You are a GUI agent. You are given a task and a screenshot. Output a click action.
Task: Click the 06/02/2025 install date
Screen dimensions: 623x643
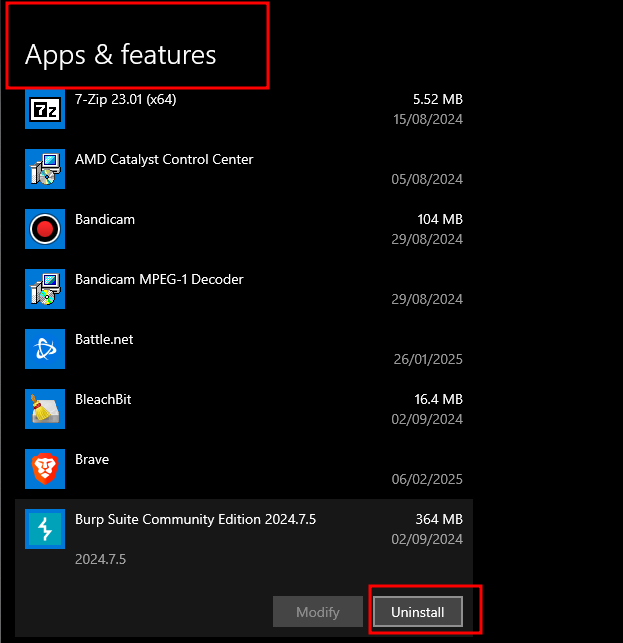(427, 479)
